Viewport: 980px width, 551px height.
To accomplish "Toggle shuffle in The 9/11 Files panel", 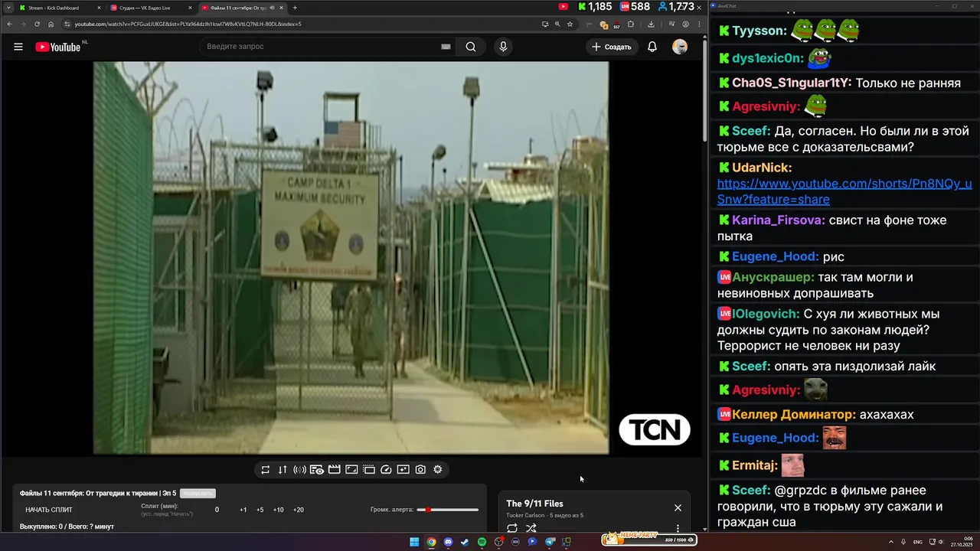I will (531, 528).
